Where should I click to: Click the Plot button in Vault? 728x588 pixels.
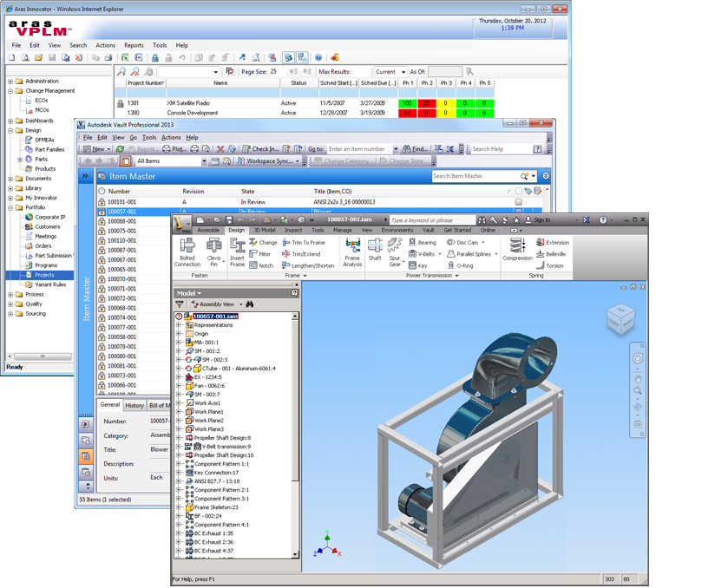pyautogui.click(x=174, y=149)
